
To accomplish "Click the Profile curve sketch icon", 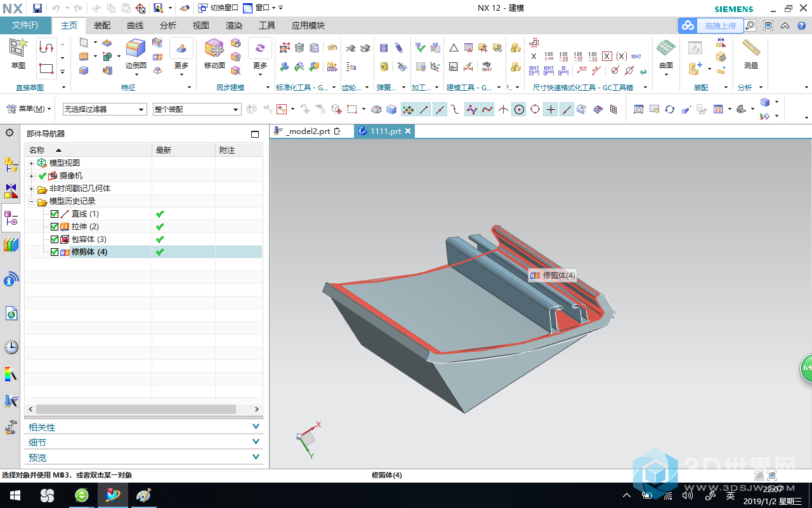I will click(x=46, y=48).
